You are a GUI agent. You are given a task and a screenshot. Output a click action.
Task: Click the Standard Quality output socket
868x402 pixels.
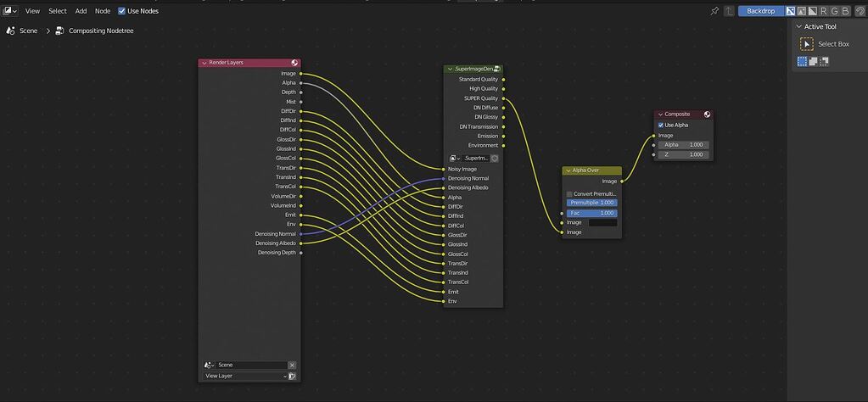click(x=503, y=80)
